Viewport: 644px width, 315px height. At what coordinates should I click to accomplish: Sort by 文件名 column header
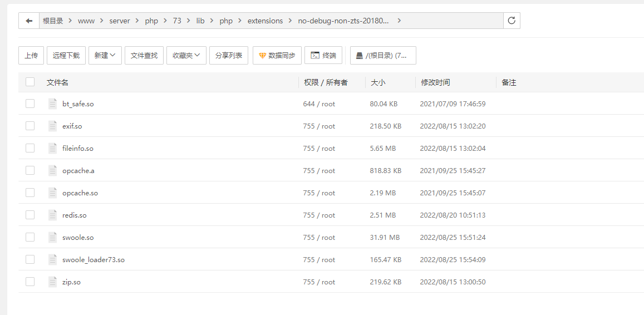point(57,82)
